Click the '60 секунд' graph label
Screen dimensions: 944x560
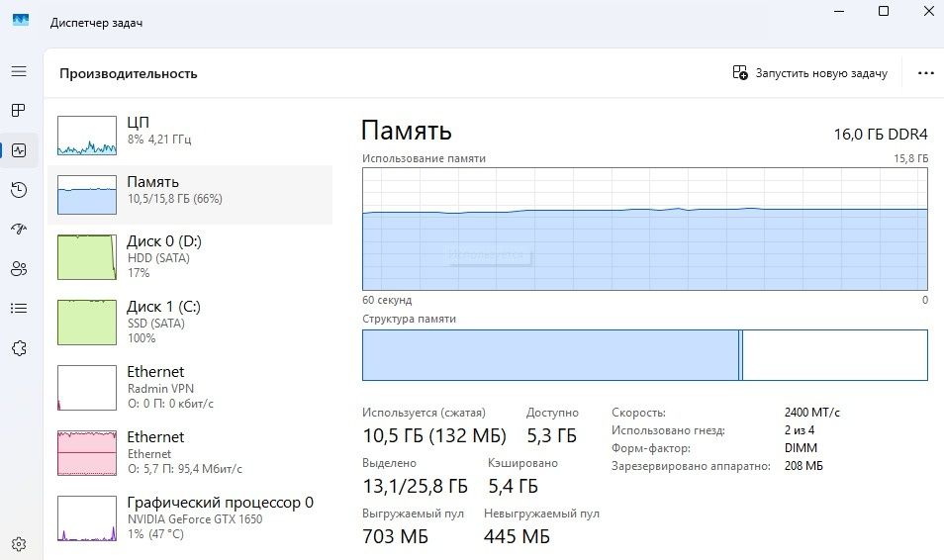[387, 299]
